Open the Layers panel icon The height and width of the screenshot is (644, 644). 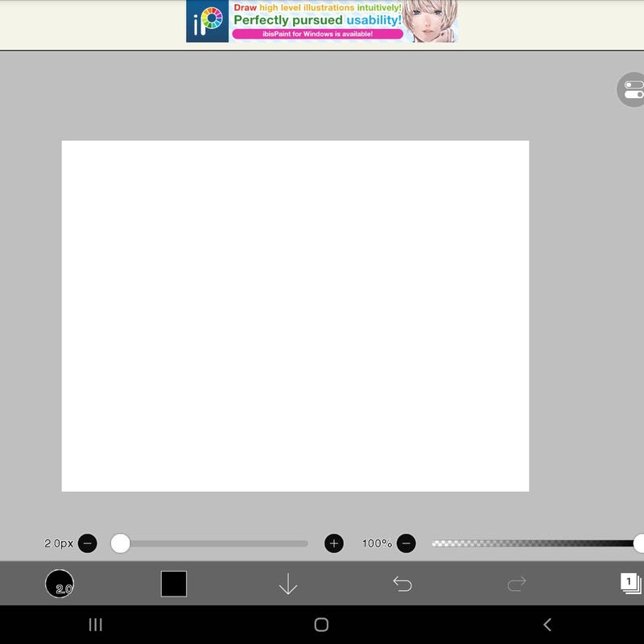(x=631, y=584)
